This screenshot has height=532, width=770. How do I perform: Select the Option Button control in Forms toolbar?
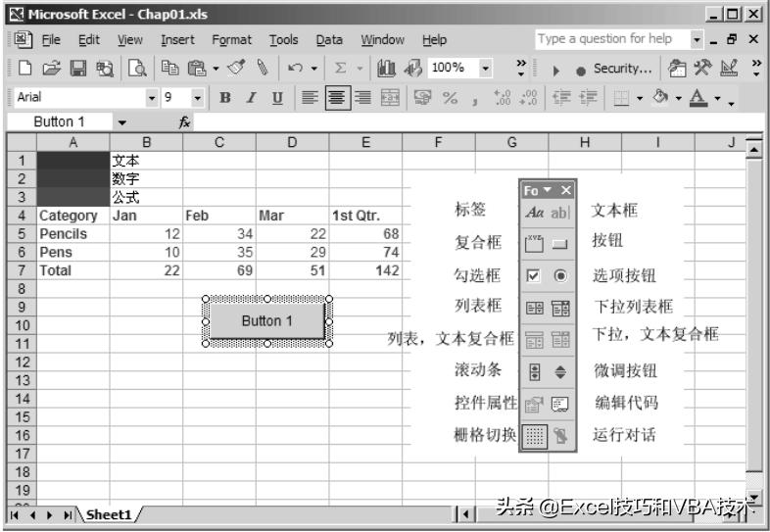560,275
